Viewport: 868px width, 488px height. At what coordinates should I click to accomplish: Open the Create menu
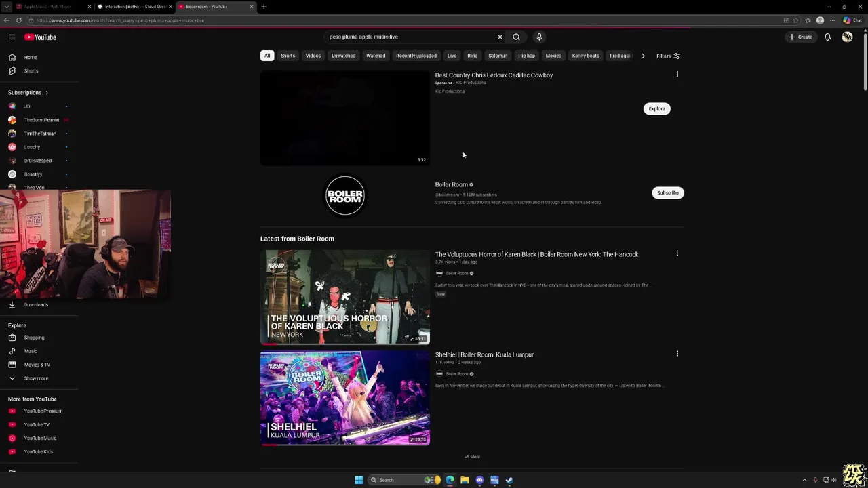click(801, 37)
